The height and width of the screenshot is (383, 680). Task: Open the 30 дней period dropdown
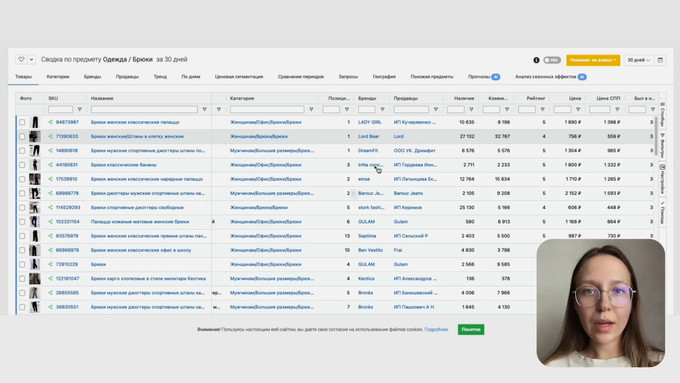[x=638, y=60]
